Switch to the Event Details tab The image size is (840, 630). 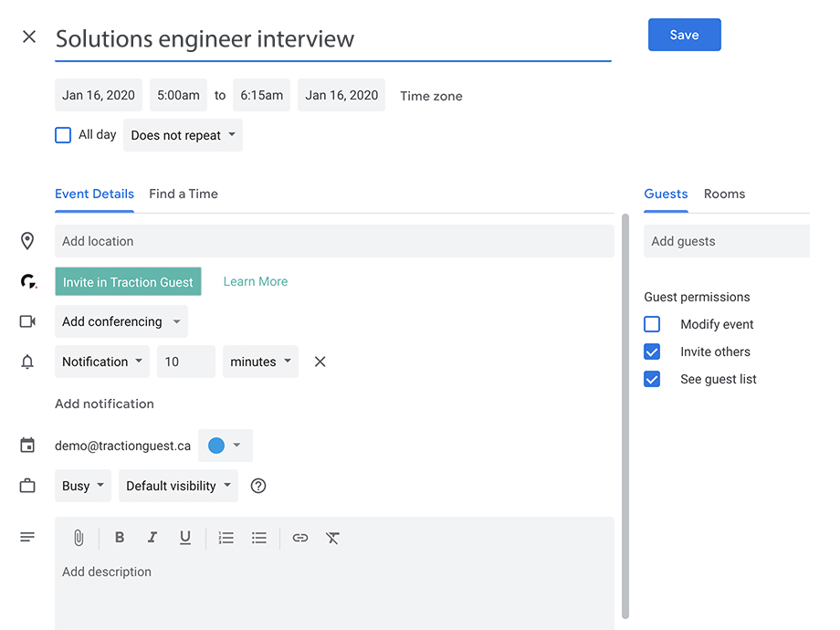click(x=94, y=194)
